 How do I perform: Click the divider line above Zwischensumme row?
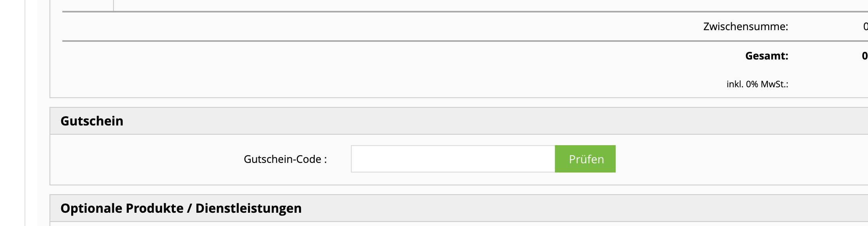pos(465,12)
